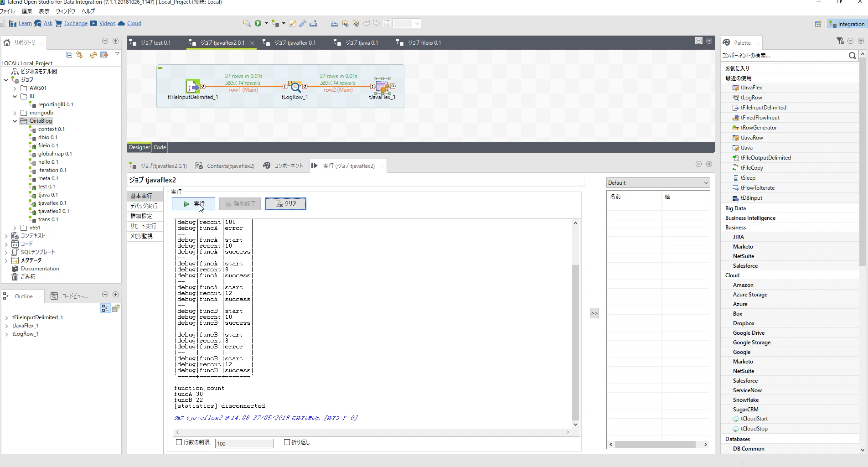
Task: Click the Save toolbar icon
Action: point(3,23)
